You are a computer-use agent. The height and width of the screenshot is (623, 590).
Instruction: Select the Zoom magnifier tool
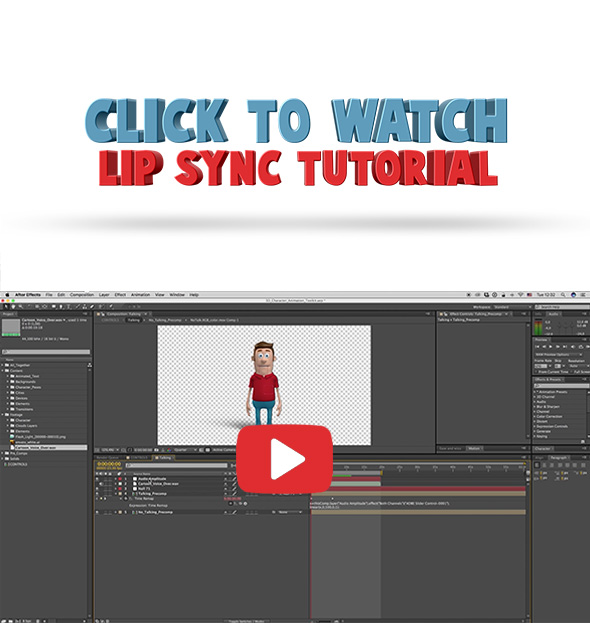click(20, 307)
